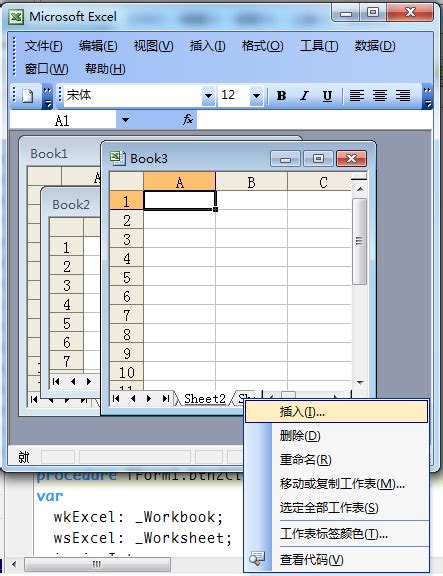443x576 pixels.
Task: Choose 删除(D) from the context menu
Action: coord(336,436)
